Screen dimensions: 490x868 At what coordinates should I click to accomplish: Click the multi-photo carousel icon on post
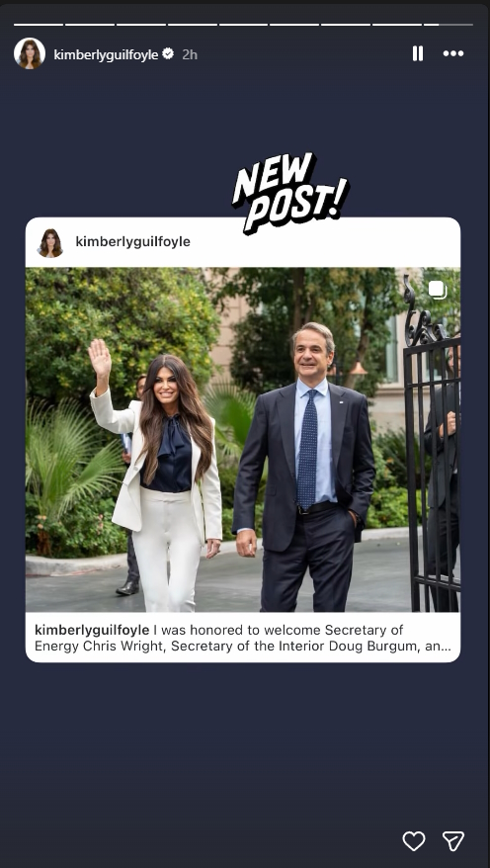pos(438,290)
